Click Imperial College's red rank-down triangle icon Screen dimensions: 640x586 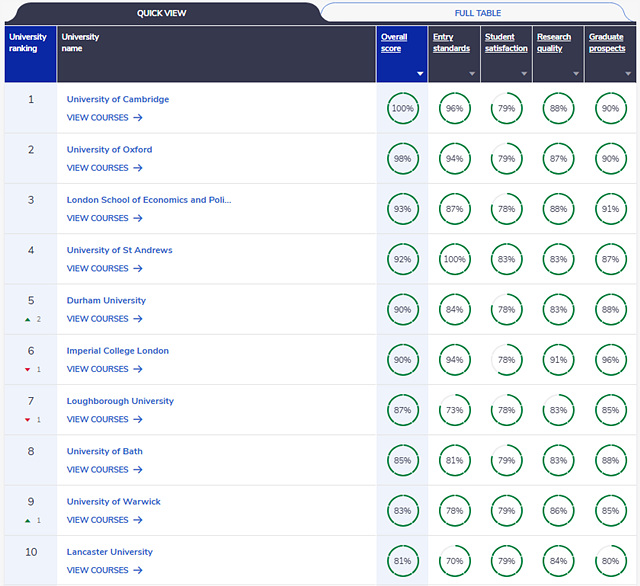pyautogui.click(x=27, y=370)
